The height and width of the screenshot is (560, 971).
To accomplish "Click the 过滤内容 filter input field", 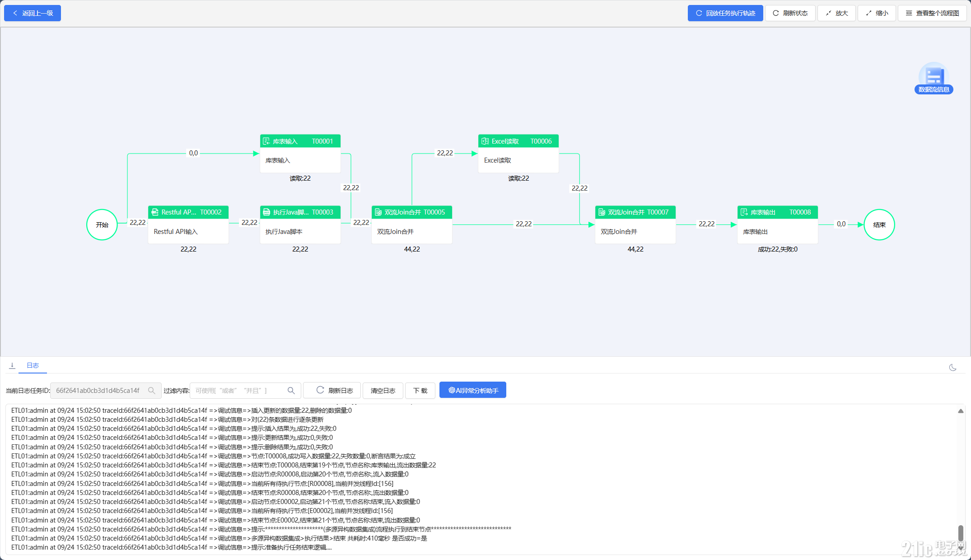I will 245,391.
